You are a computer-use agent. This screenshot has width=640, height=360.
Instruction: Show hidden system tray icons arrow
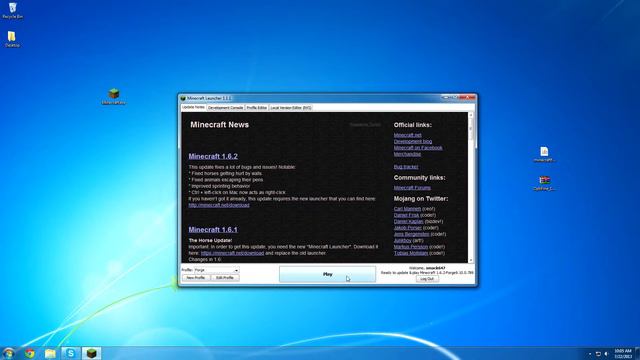(590, 354)
